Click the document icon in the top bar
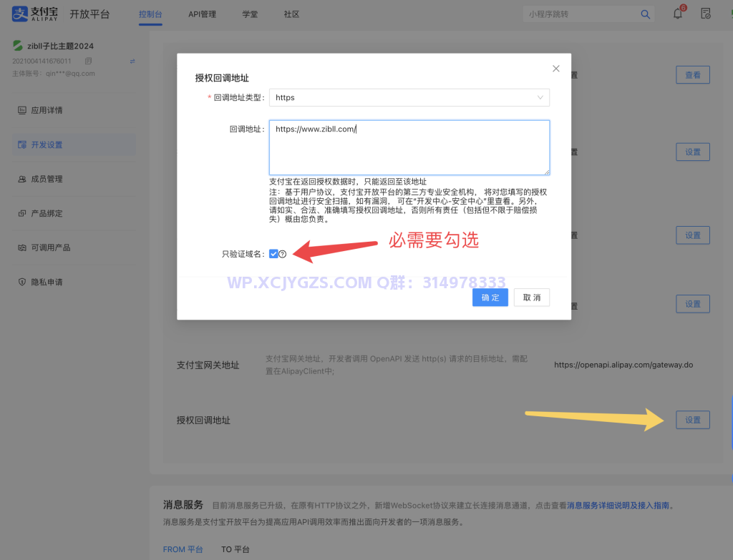733x560 pixels. (706, 14)
